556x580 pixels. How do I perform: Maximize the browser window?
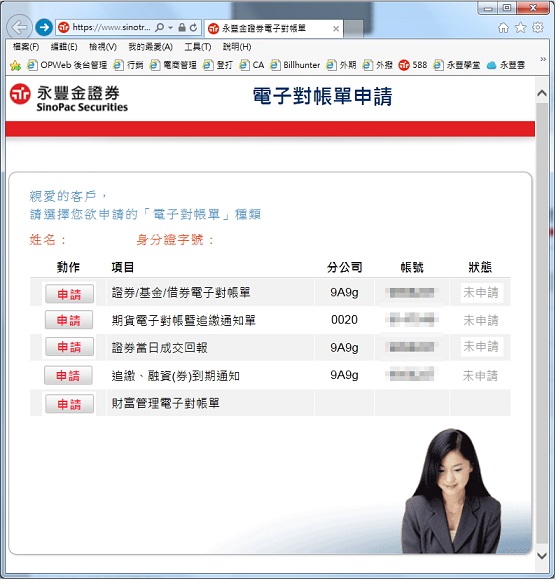(507, 8)
